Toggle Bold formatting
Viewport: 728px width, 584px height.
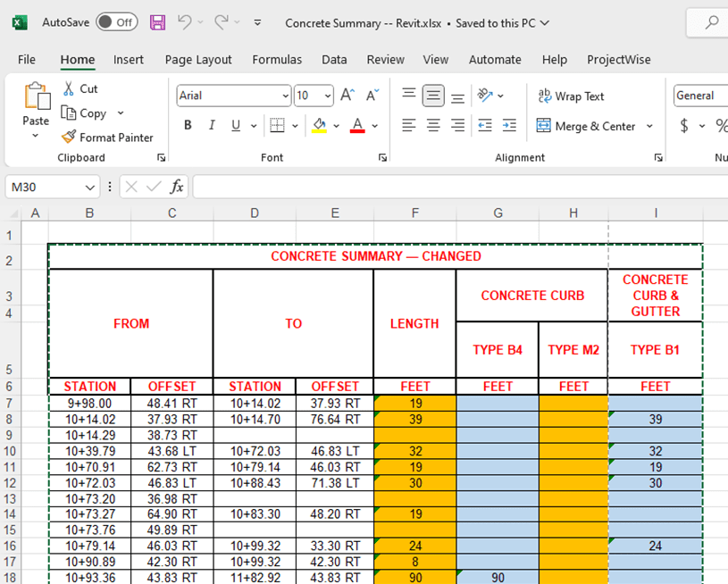click(x=188, y=125)
